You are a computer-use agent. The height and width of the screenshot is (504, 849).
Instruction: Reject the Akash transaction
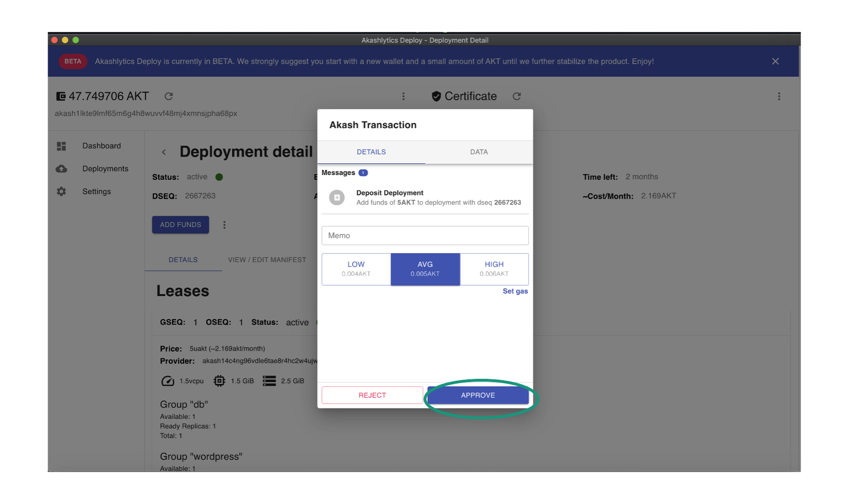372,395
